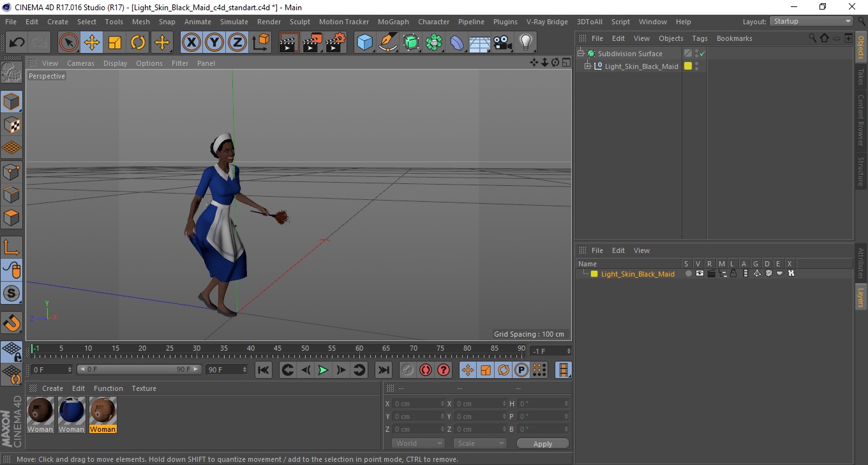Open the Layout Startup dropdown
Screen dimensions: 868x465
point(812,21)
